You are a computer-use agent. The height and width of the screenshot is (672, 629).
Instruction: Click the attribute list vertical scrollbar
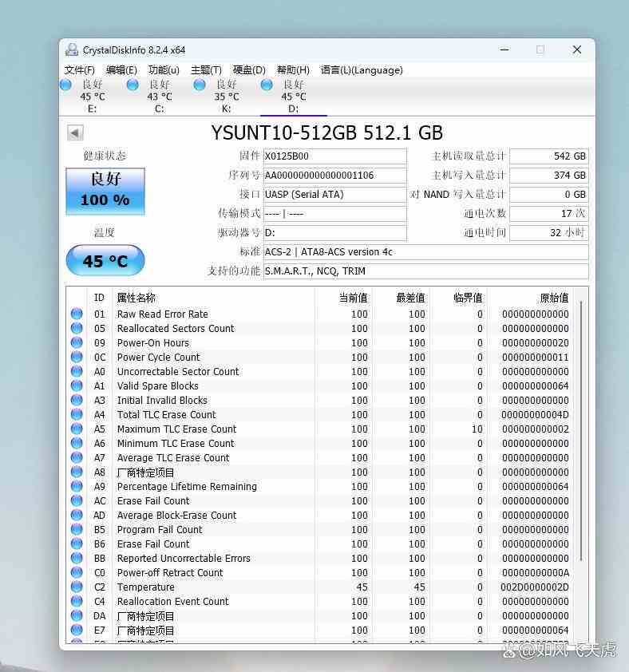tap(582, 431)
